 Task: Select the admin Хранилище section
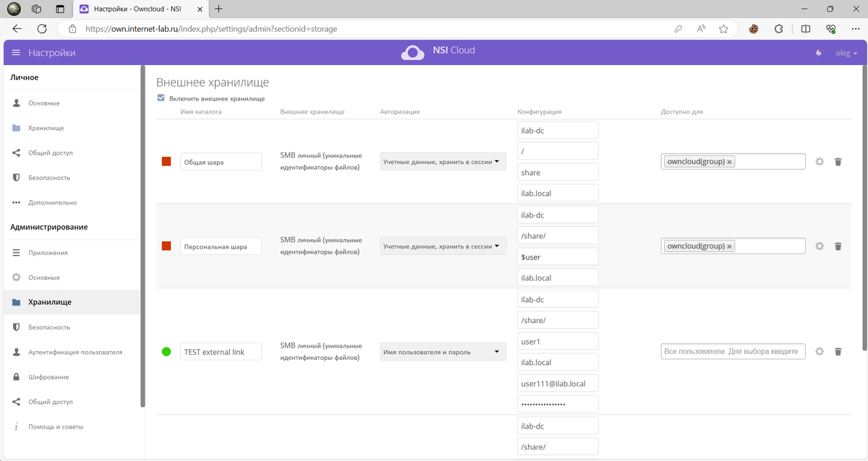coord(72,302)
